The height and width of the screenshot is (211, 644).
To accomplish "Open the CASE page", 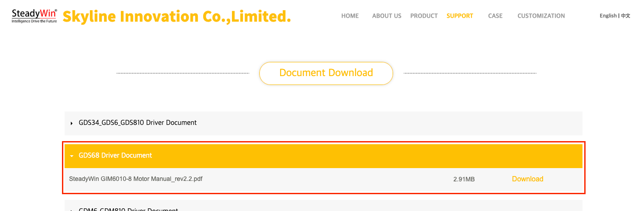I will pyautogui.click(x=495, y=16).
